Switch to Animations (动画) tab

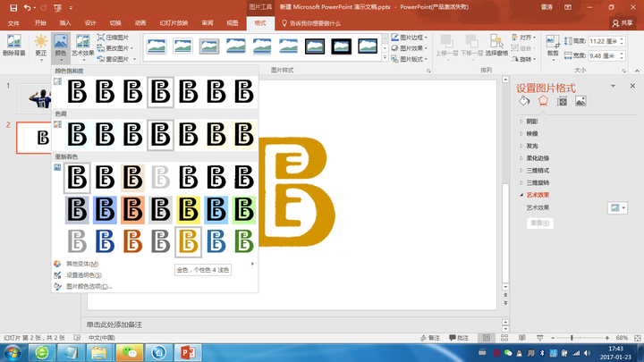(140, 23)
